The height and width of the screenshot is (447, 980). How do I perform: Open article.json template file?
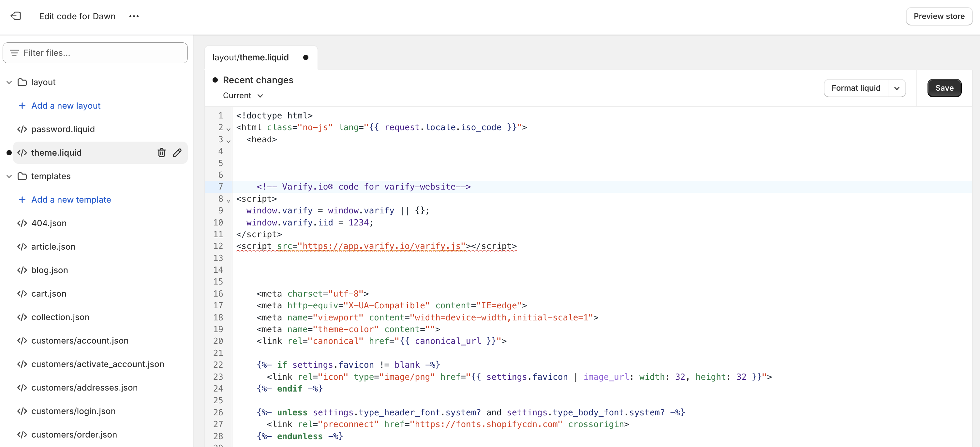pyautogui.click(x=53, y=247)
